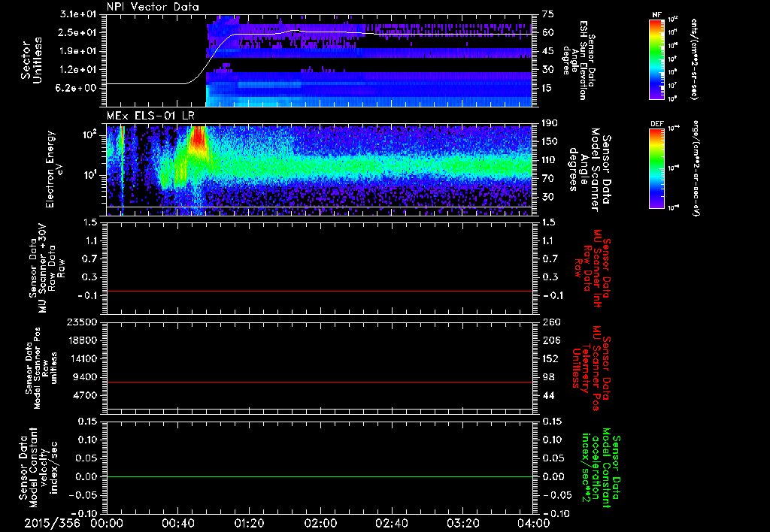Click the green constant velocity line
770x532 pixels.
click(320, 476)
